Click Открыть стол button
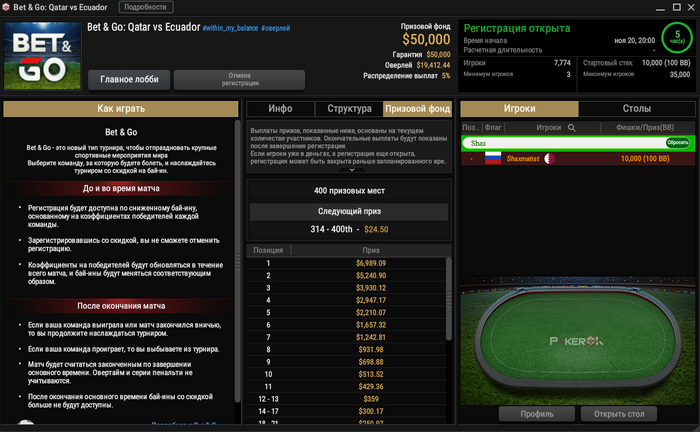The image size is (700, 432). coord(619,414)
